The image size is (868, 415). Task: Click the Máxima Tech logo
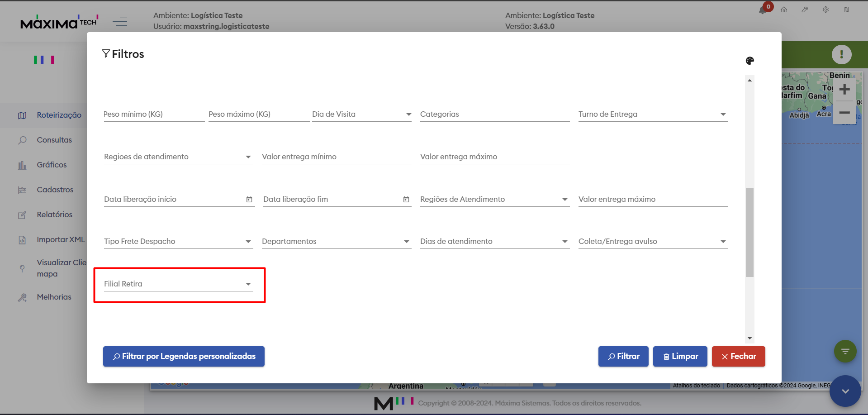(59, 22)
